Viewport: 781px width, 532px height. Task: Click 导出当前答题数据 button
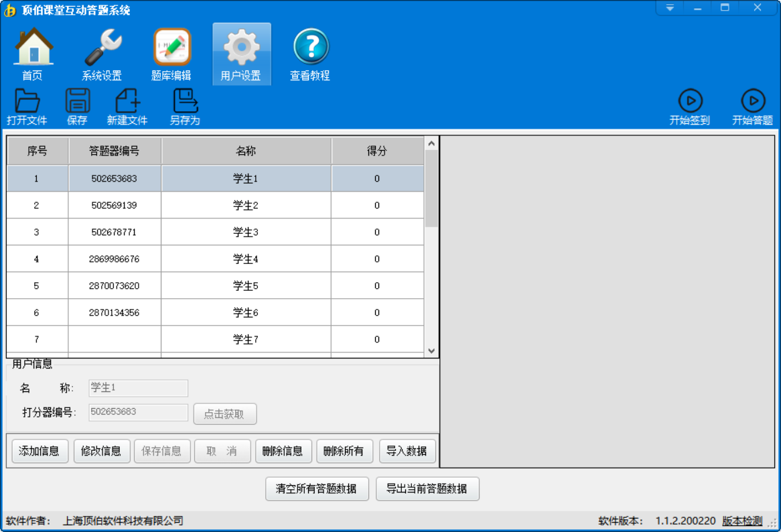coord(427,489)
